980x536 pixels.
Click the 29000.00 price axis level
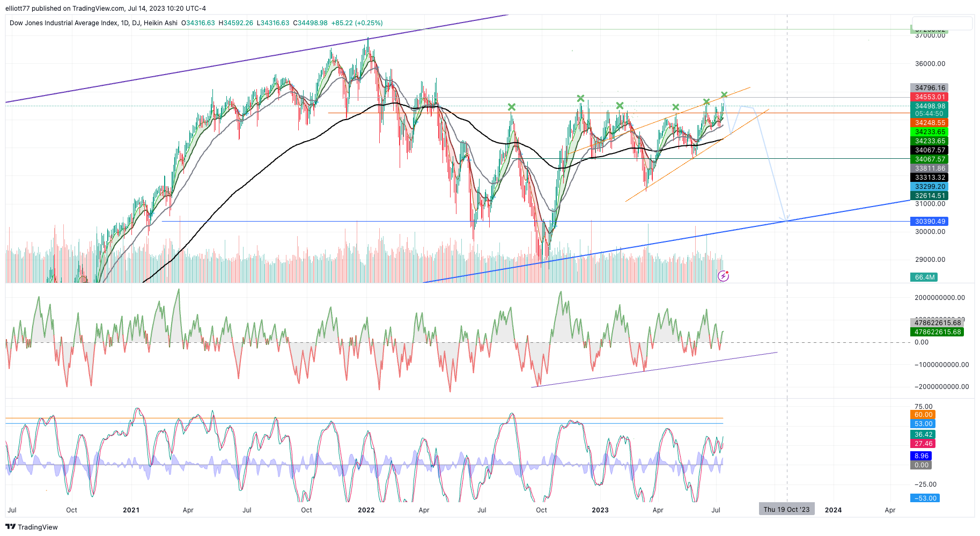click(930, 260)
